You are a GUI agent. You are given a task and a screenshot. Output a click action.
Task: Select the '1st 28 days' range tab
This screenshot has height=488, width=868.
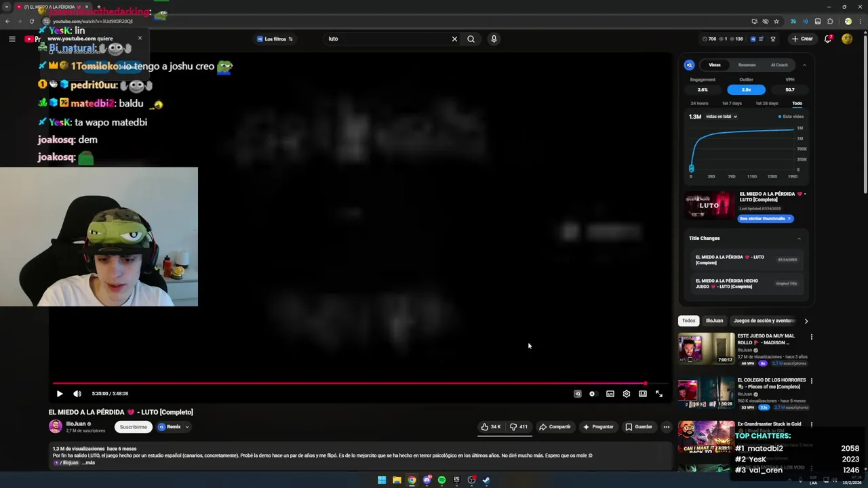coord(766,103)
